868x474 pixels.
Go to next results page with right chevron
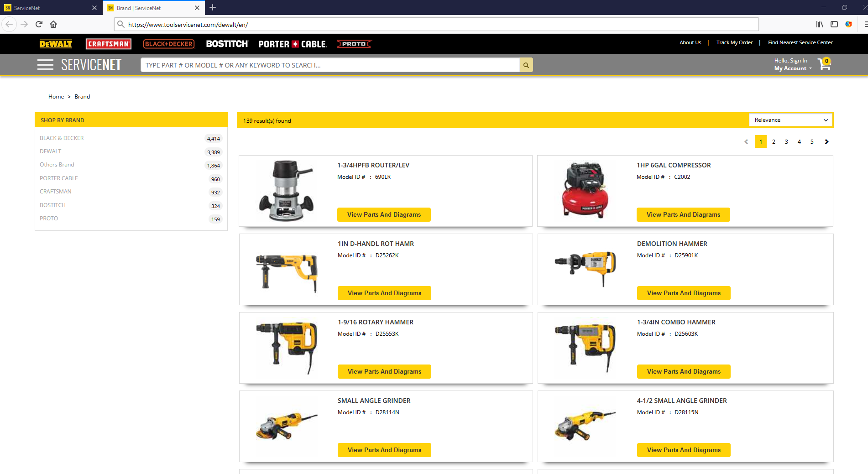click(x=826, y=141)
